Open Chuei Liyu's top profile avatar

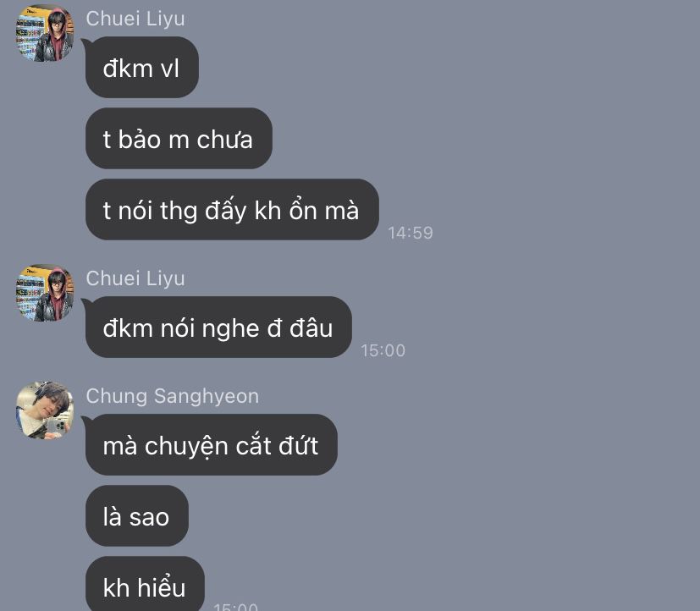(x=45, y=33)
